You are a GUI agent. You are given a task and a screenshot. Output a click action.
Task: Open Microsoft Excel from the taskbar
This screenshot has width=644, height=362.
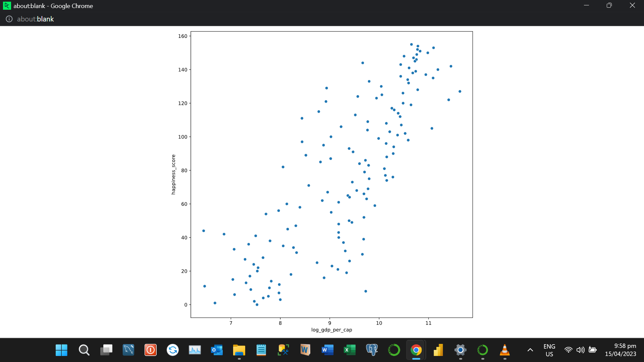tap(350, 350)
